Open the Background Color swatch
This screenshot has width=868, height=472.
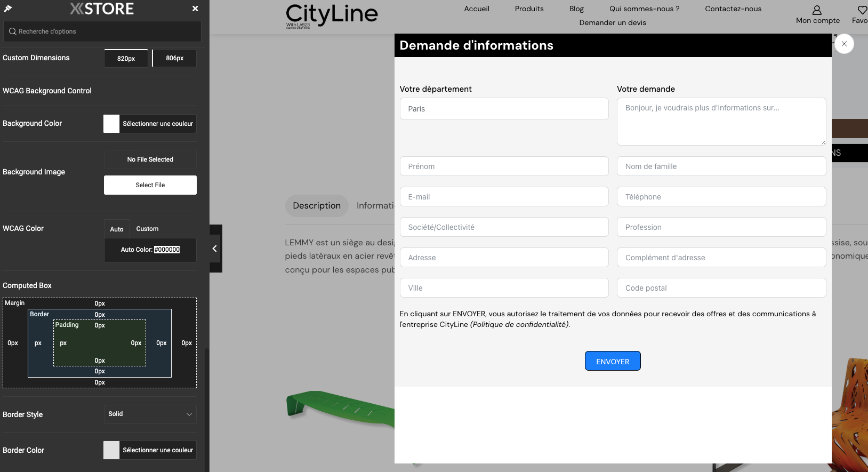click(111, 124)
